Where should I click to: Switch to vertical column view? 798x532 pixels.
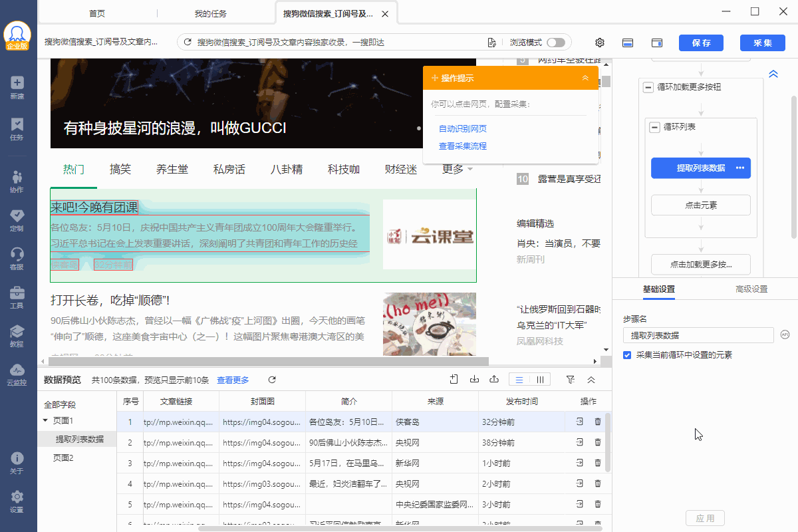(539, 380)
